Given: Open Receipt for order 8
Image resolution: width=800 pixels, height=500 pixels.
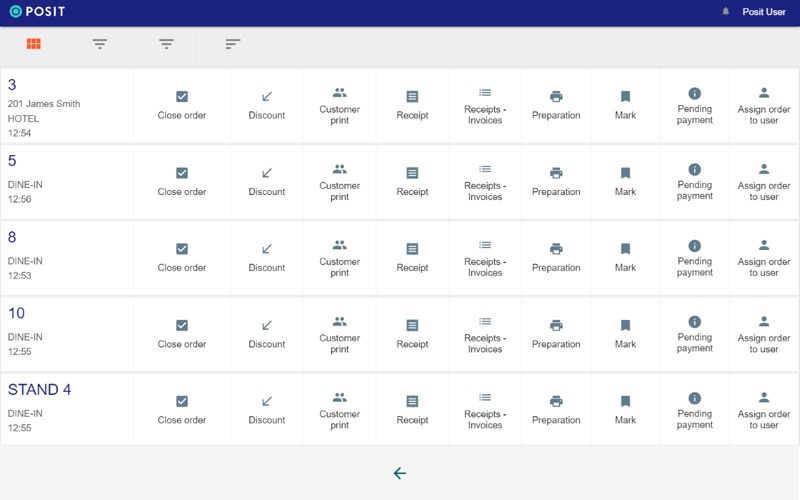Looking at the screenshot, I should click(x=412, y=258).
